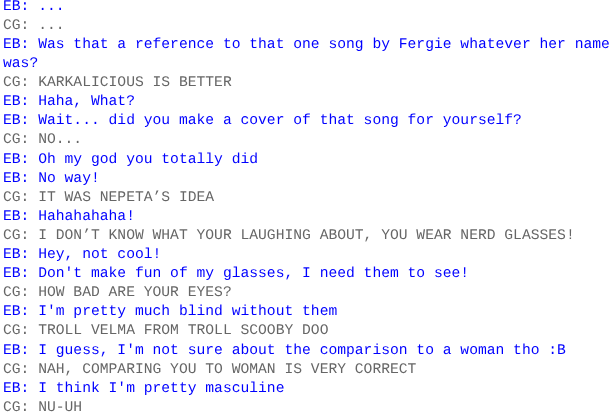Select the "EB: Hahahahaha!" line
The width and height of the screenshot is (614, 415).
(x=69, y=215)
